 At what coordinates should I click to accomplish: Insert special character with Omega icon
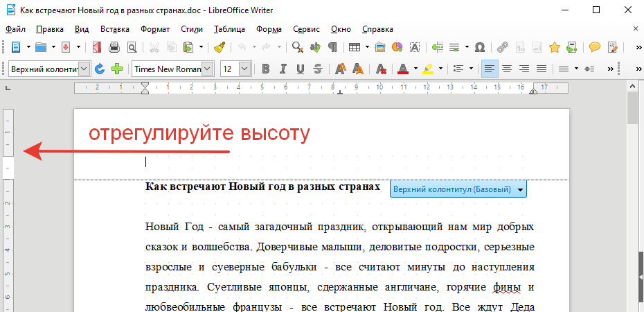pyautogui.click(x=479, y=47)
